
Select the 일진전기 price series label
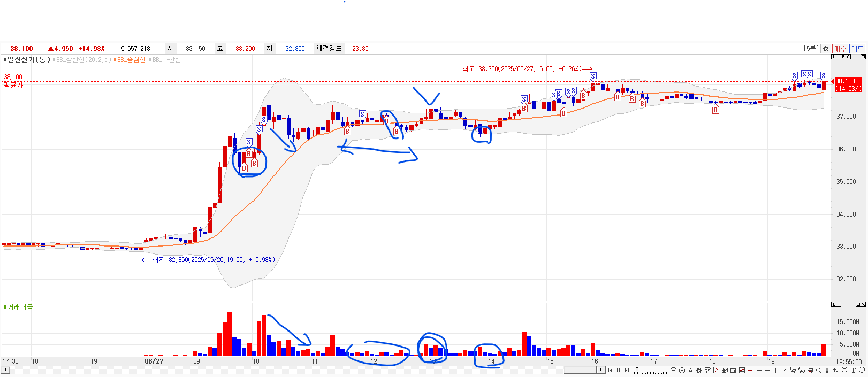28,59
